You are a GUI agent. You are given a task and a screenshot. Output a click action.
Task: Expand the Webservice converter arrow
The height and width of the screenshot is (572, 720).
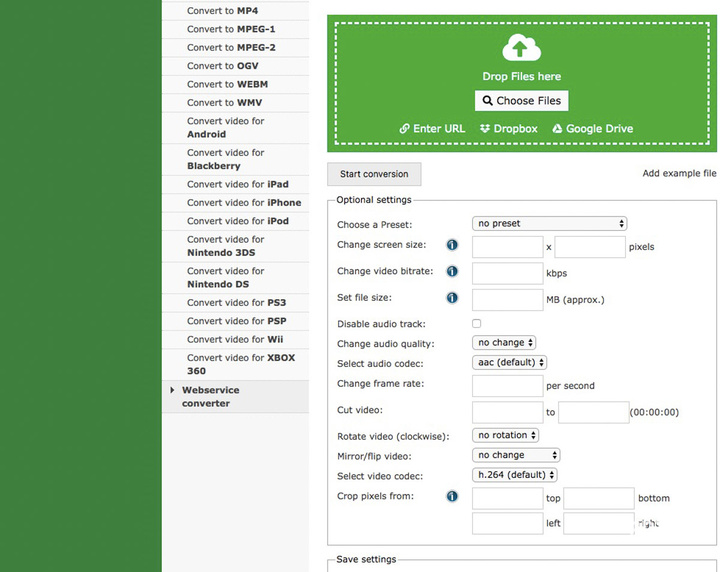[x=172, y=390]
